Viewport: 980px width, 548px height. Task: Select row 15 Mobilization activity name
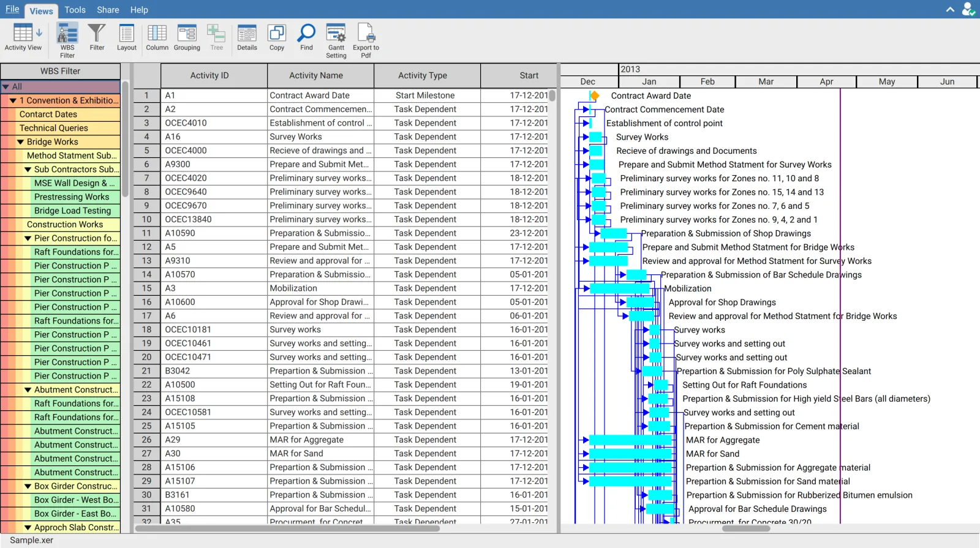coord(320,288)
